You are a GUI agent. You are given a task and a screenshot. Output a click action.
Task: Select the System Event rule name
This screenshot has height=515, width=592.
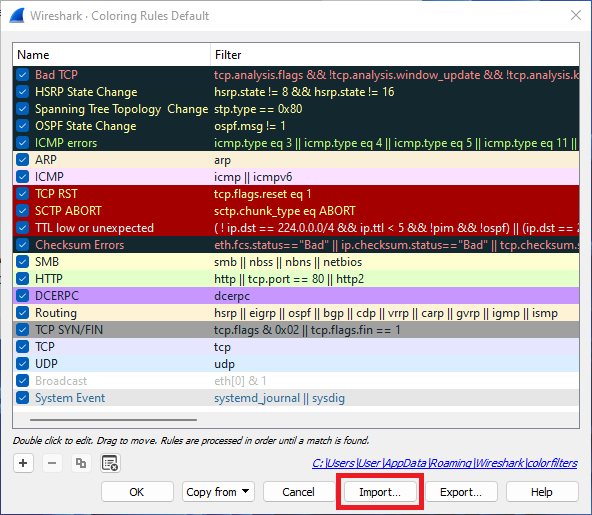pyautogui.click(x=70, y=398)
